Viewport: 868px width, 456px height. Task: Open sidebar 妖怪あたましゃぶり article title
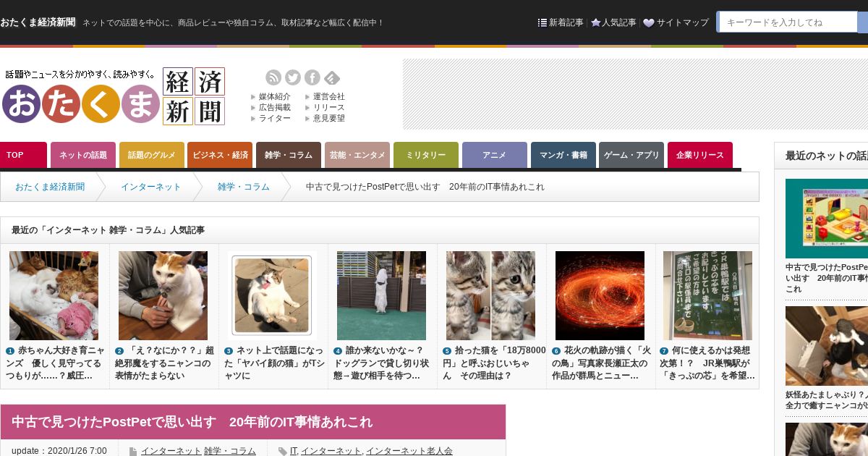click(827, 400)
